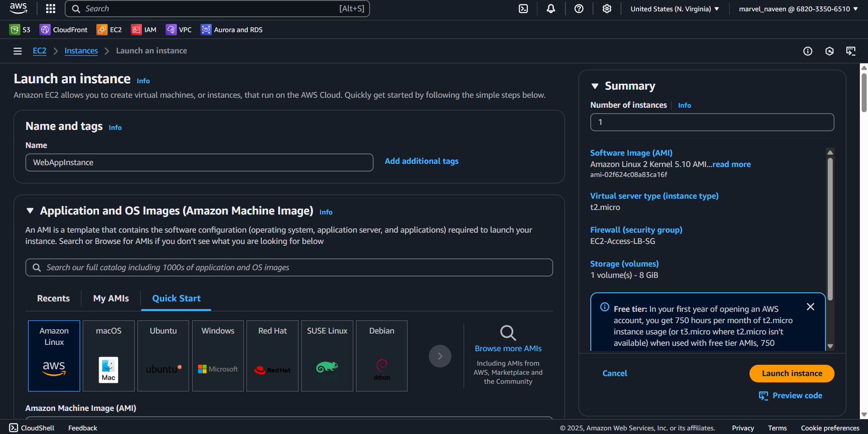Open the Privacy footer link
Screen dimensions: 868x434
point(743,428)
